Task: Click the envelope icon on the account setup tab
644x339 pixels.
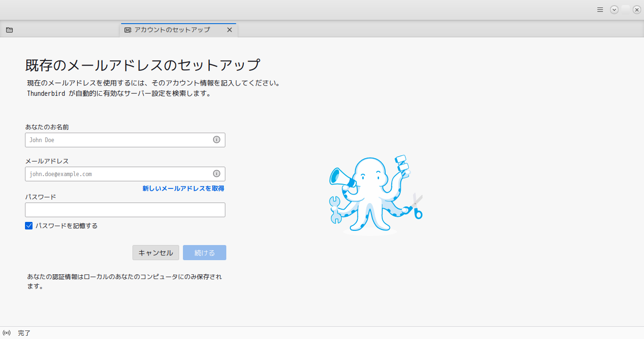Action: (x=128, y=30)
